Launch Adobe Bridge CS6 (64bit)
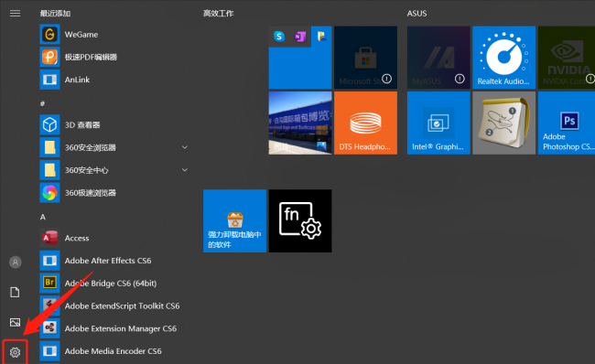The image size is (595, 364). pos(114,284)
